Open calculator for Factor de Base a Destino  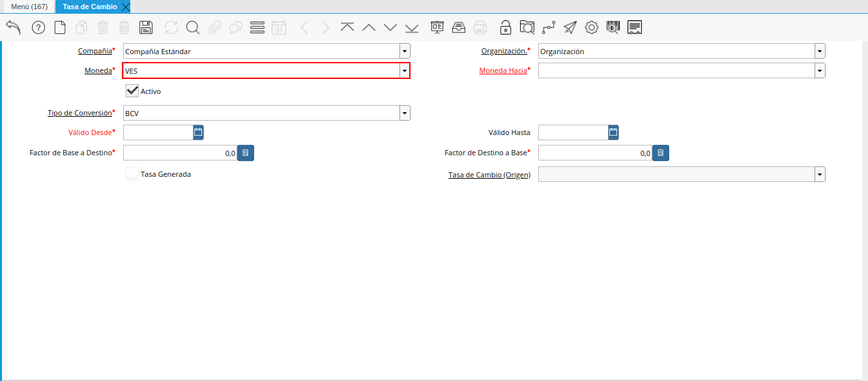(246, 153)
